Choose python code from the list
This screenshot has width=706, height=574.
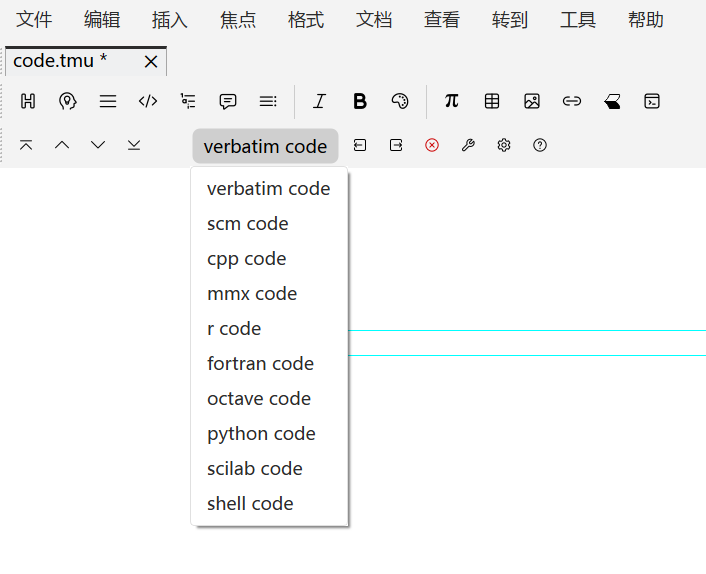(261, 434)
